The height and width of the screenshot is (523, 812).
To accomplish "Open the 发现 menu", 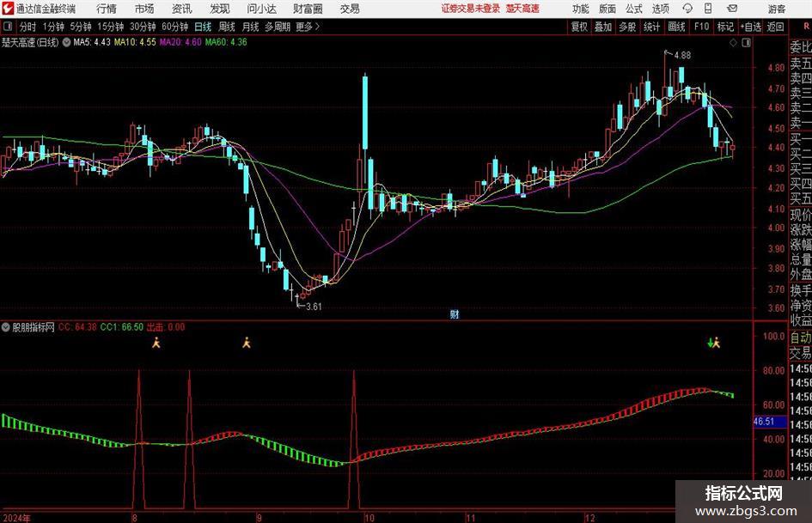I will (220, 9).
